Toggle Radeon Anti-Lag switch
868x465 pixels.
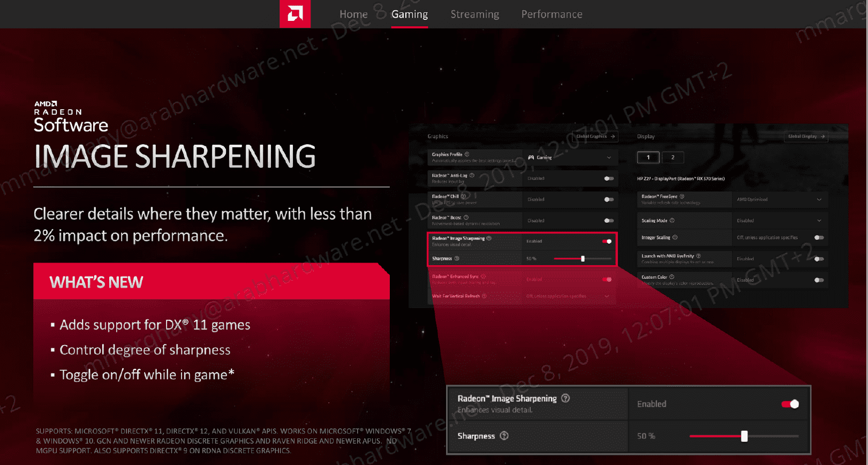coord(609,178)
